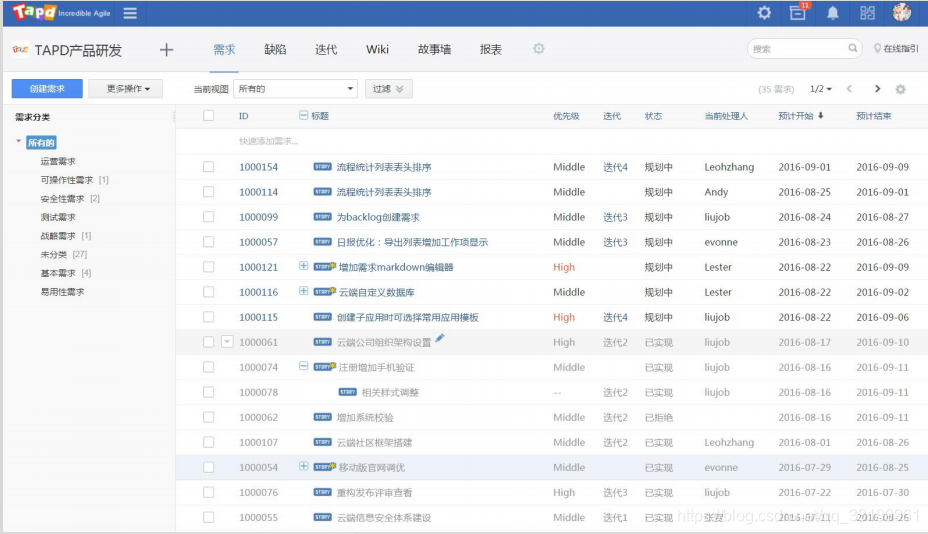
Task: Check the box for requirement 1000154
Action: 208,167
